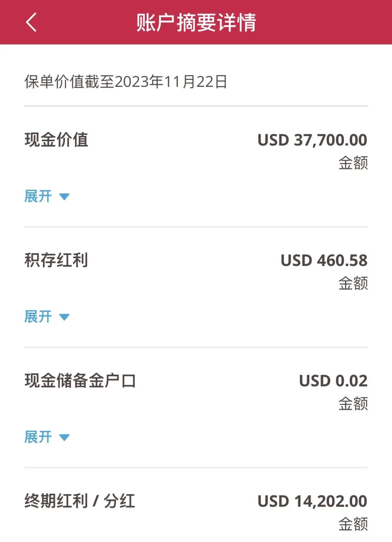Image resolution: width=392 pixels, height=542 pixels.
Task: Click 金额 caption below USD 37,700.00
Action: tap(353, 163)
